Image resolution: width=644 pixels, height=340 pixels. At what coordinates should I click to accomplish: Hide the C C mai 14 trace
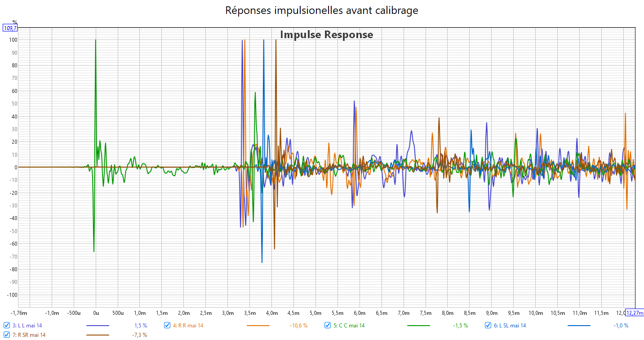[x=328, y=326]
